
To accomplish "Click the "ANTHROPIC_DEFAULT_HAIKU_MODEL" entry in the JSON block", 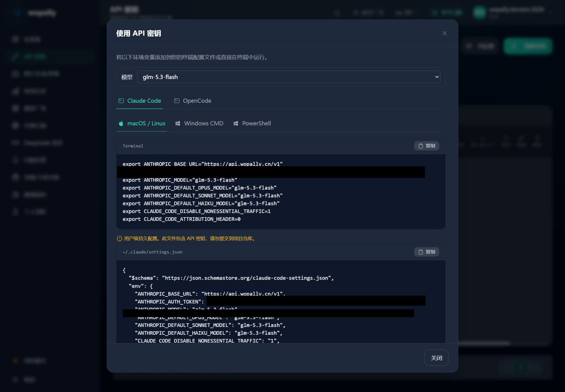I will tap(209, 333).
